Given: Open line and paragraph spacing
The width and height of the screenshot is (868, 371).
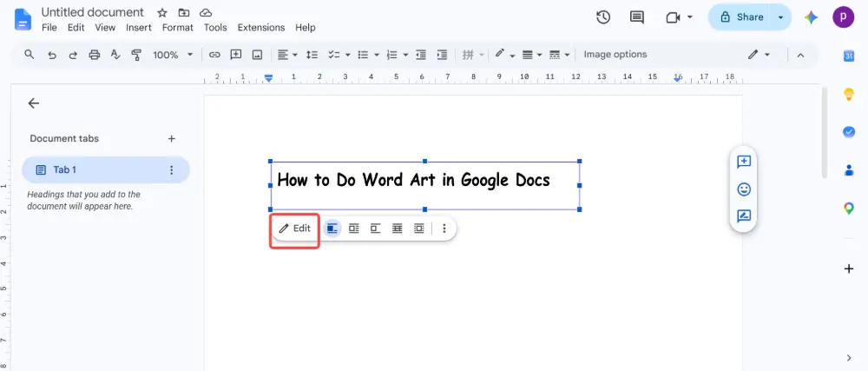Looking at the screenshot, I should 312,55.
